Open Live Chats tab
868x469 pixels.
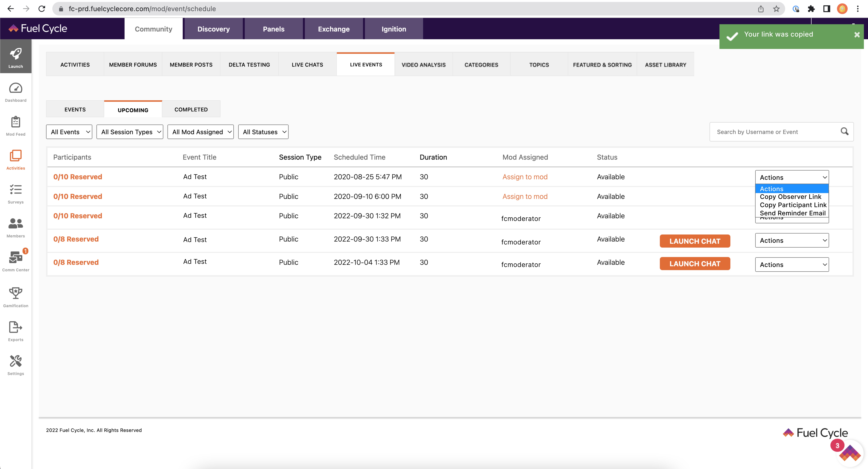(x=307, y=64)
